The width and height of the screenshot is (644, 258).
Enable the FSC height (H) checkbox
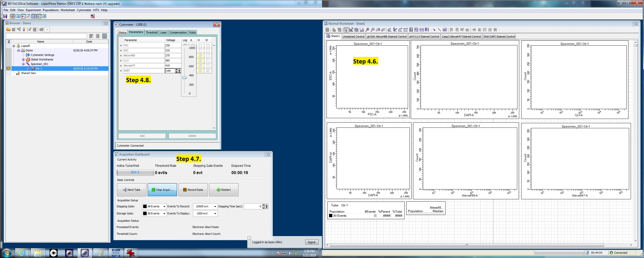[200, 46]
